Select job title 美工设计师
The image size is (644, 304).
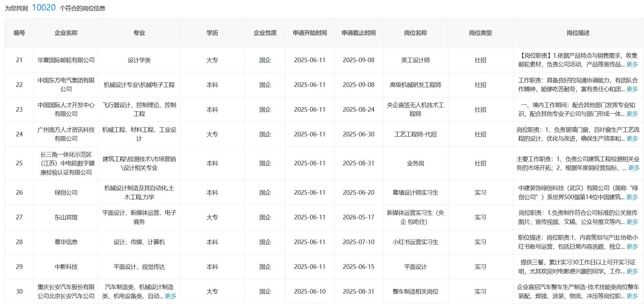click(415, 60)
